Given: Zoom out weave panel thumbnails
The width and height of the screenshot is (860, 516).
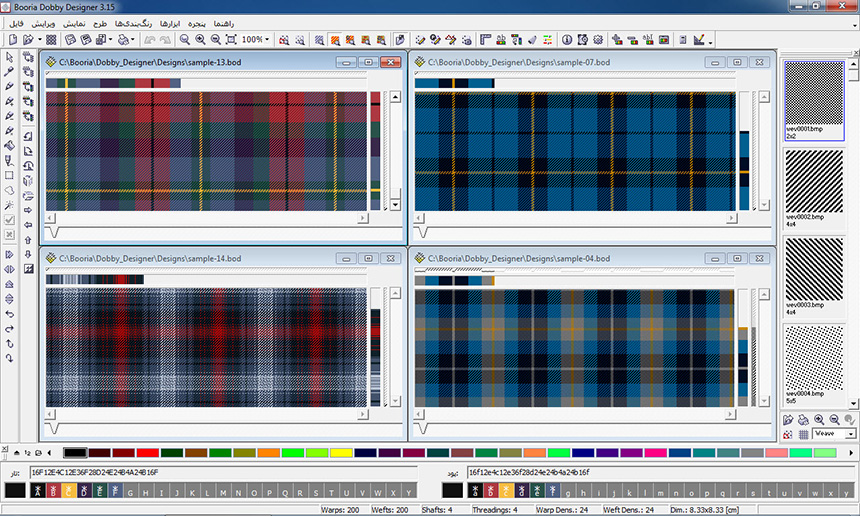Looking at the screenshot, I should pos(834,419).
